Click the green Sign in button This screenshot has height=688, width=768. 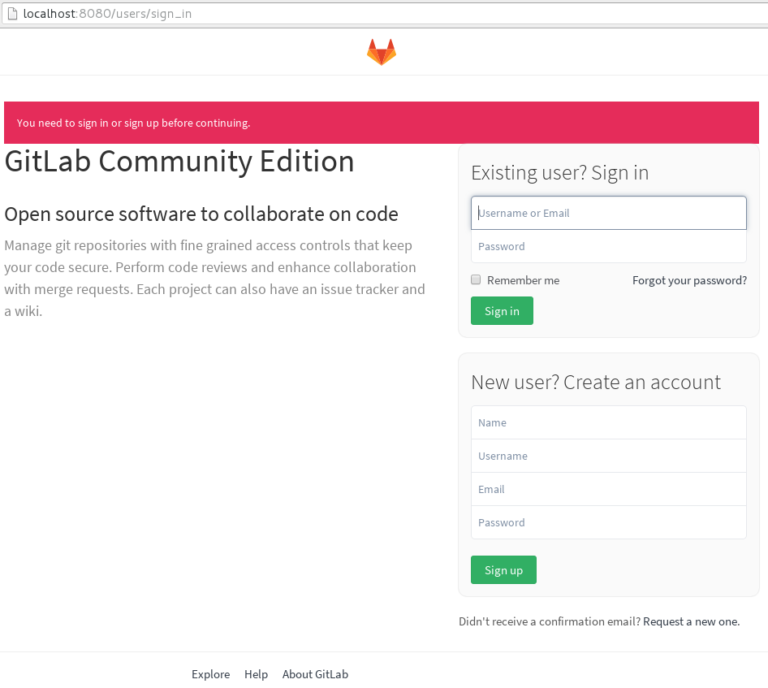point(502,311)
